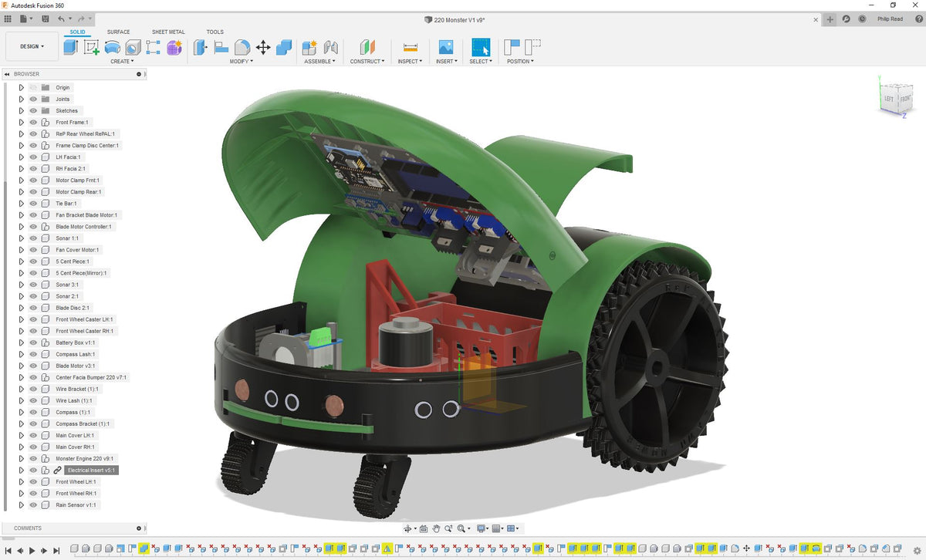The width and height of the screenshot is (926, 560).
Task: Switch to the SURFACE tab
Action: tap(118, 32)
